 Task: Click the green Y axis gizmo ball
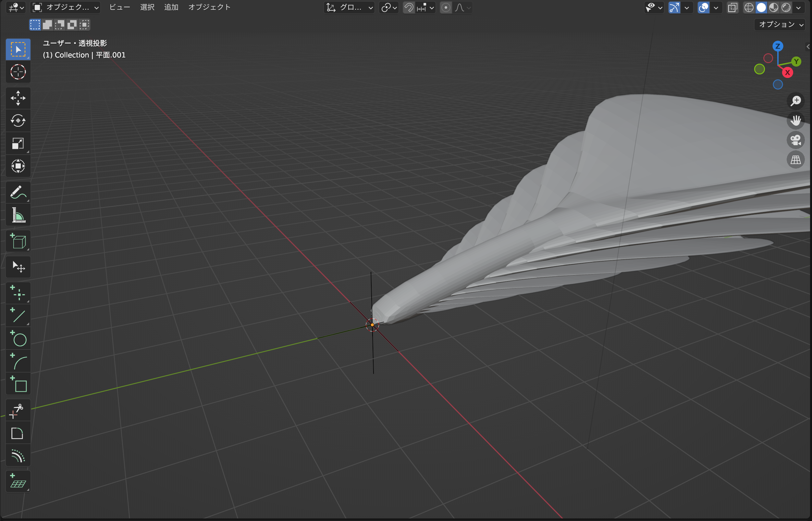796,62
